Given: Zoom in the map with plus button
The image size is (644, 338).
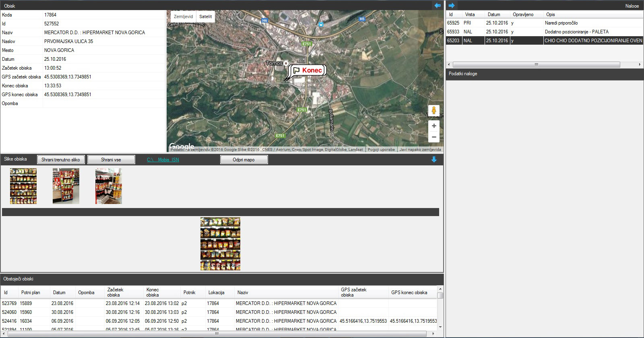Looking at the screenshot, I should pos(434,126).
